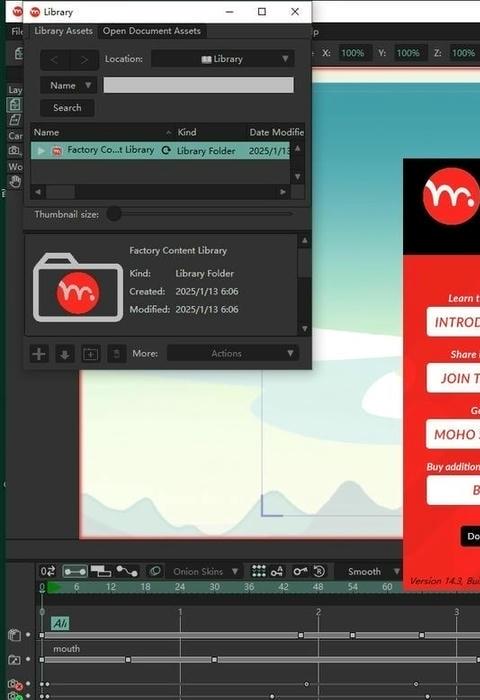Click frame 24 on the timeline ruler

pyautogui.click(x=180, y=587)
